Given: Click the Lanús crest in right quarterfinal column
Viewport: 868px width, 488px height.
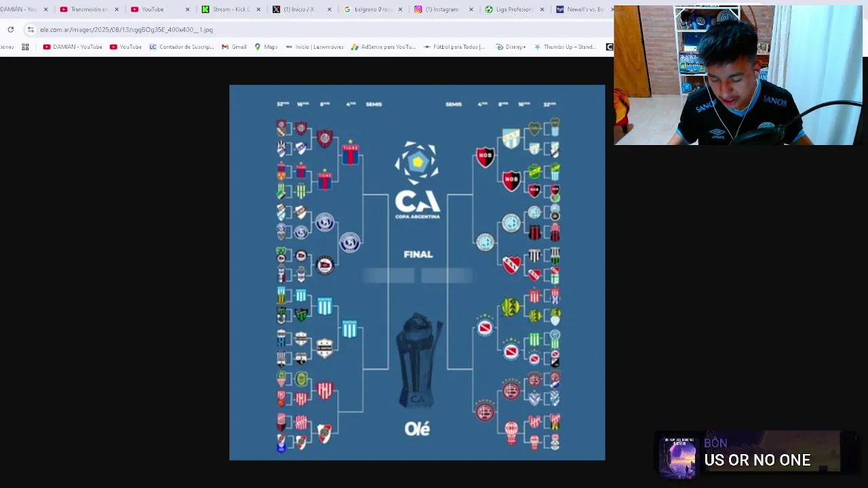Looking at the screenshot, I should 484,410.
